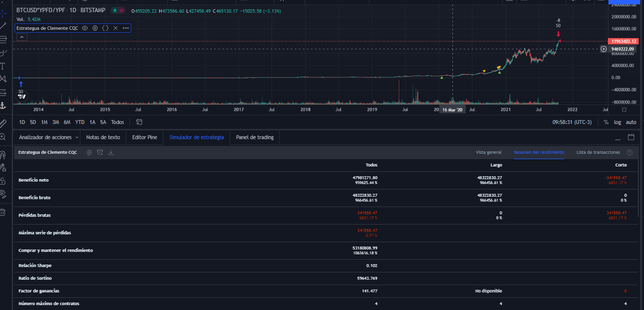This screenshot has height=310, width=644.
Task: Click the green market status indicator
Action: tap(114, 10)
